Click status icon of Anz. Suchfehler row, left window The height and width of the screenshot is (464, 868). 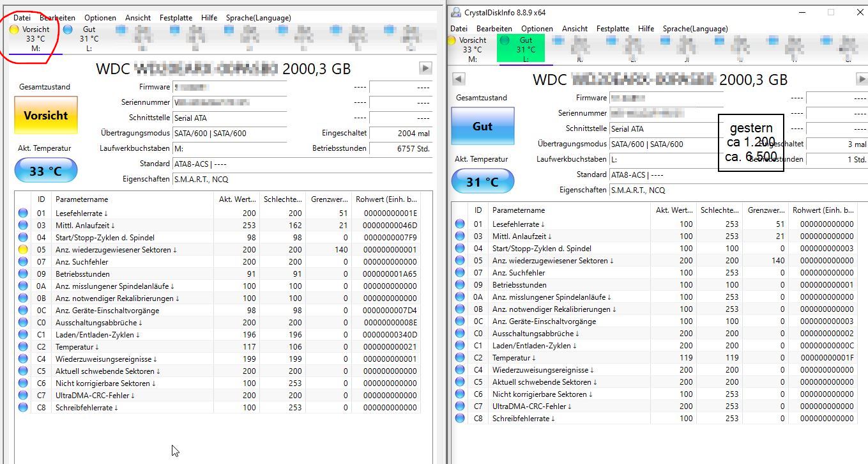(23, 261)
